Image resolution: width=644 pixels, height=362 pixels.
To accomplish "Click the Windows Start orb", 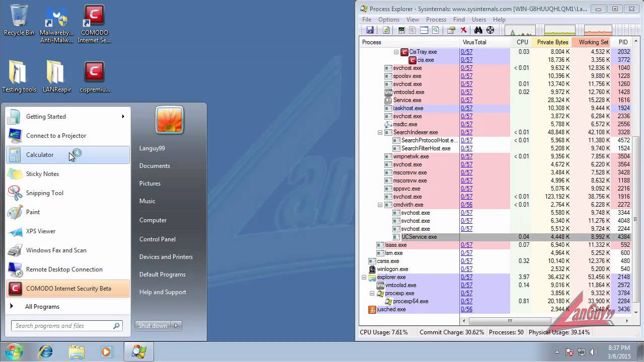I will point(14,351).
